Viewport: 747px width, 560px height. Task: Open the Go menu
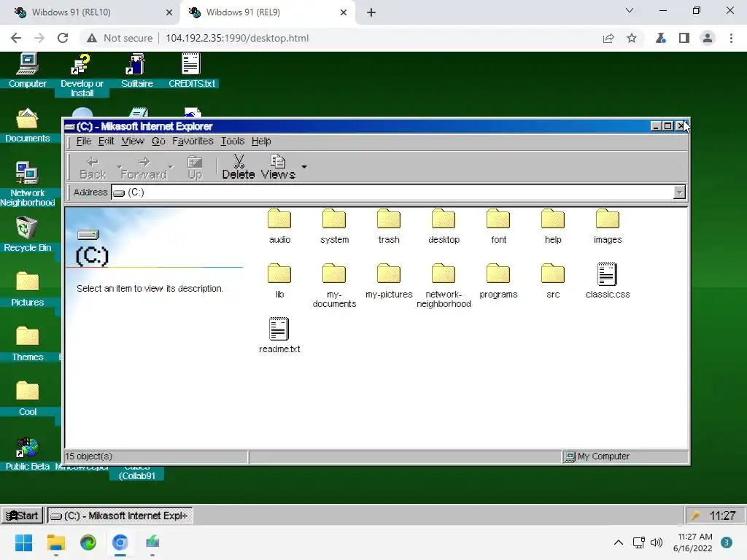[158, 141]
